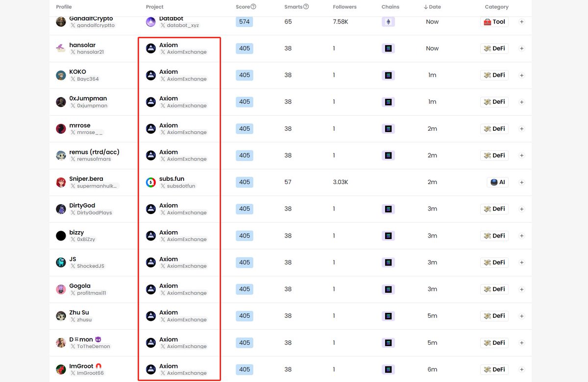The image size is (588, 382).
Task: Click the Now date in hansolar's row
Action: coord(432,48)
